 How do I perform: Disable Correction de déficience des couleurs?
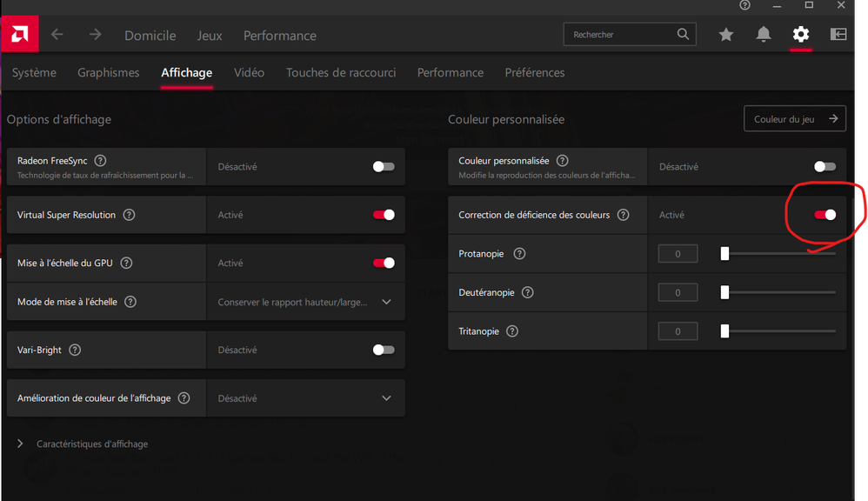(825, 215)
